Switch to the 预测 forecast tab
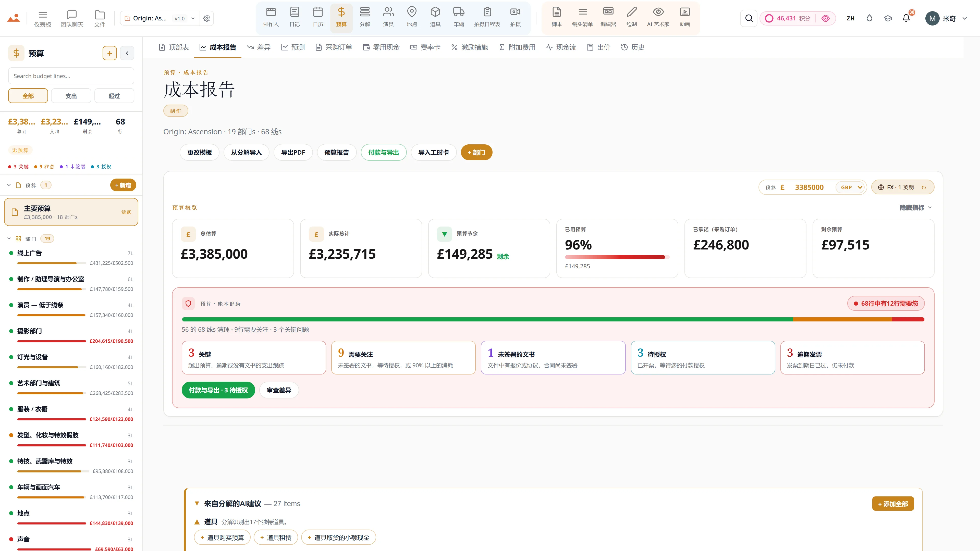The height and width of the screenshot is (551, 980). (x=293, y=47)
